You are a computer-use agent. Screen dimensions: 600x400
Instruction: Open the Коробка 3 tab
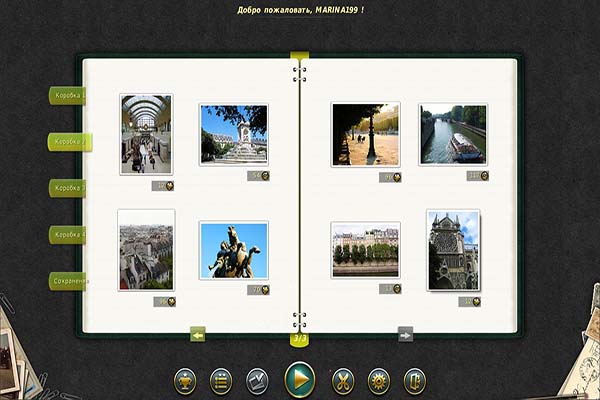point(68,188)
